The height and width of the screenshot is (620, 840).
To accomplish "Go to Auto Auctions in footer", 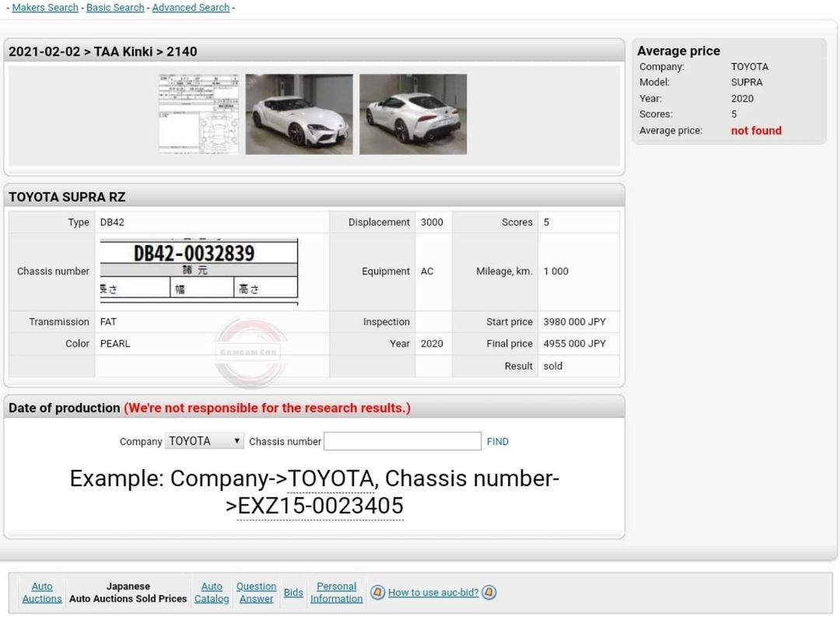I will click(x=42, y=592).
